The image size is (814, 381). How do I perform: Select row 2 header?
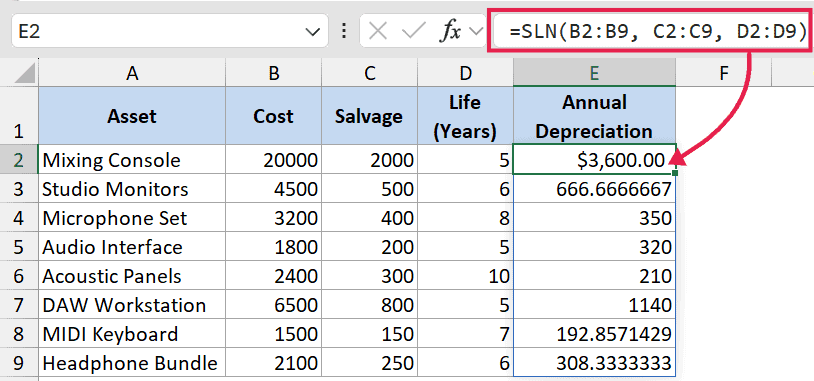[x=19, y=159]
